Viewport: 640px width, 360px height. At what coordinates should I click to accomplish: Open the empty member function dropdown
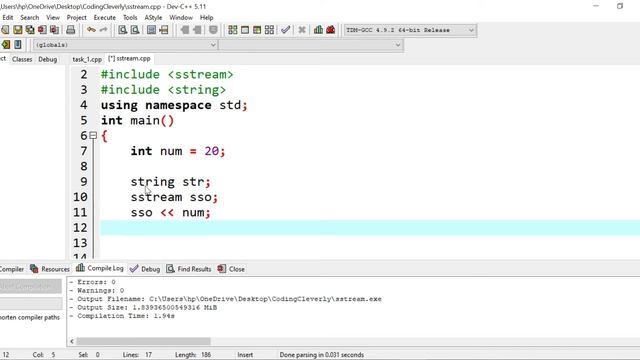(x=311, y=45)
